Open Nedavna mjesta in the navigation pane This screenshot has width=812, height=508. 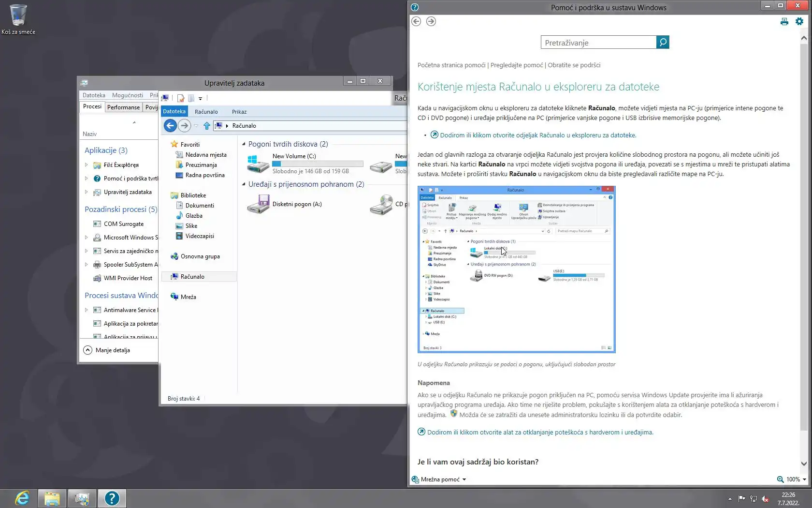tap(201, 155)
